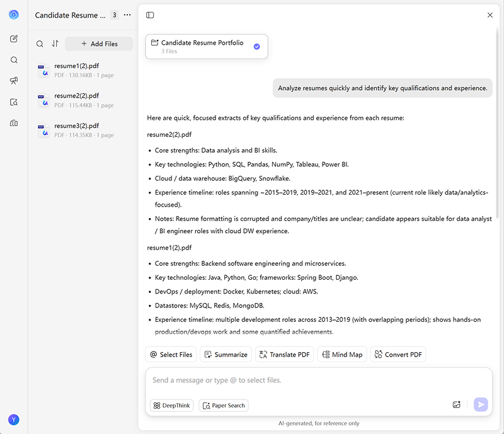This screenshot has width=504, height=434.
Task: Click the Summarize action button
Action: tap(226, 354)
